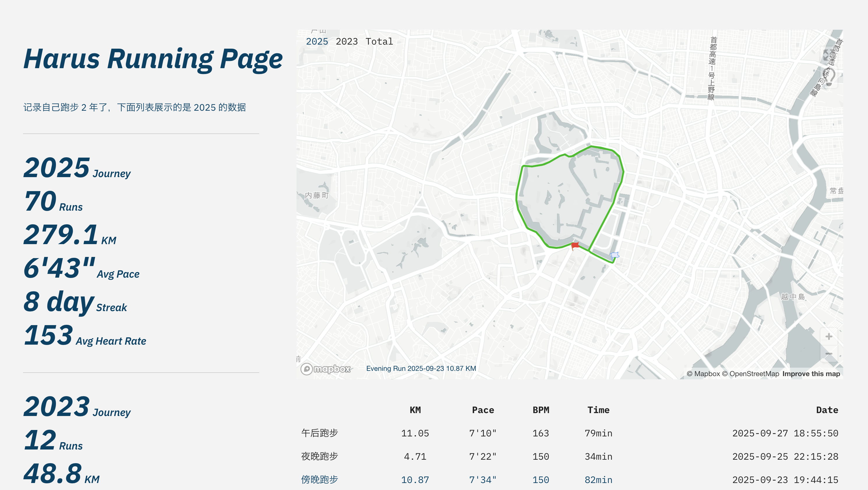Sort the table by Time column

coord(599,410)
